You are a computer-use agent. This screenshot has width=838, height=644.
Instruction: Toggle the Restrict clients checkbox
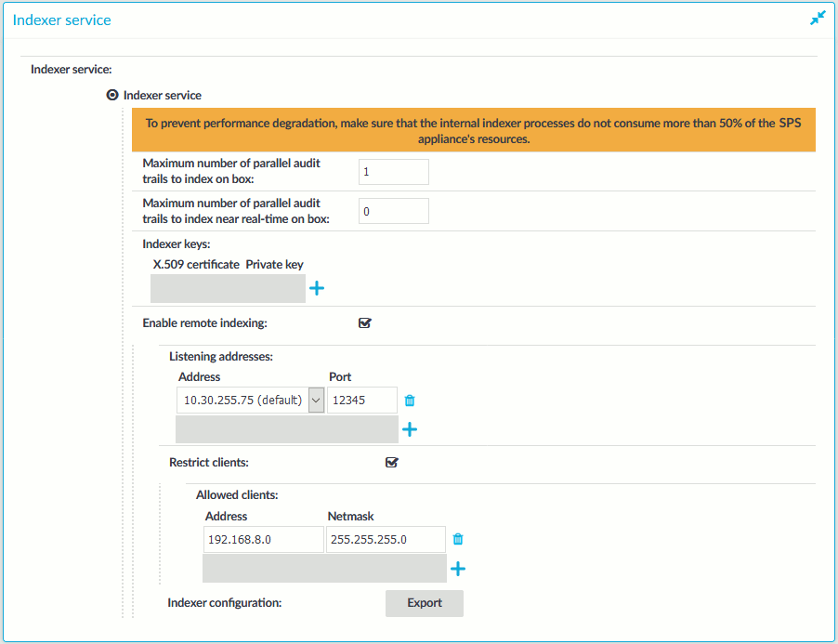(x=392, y=462)
